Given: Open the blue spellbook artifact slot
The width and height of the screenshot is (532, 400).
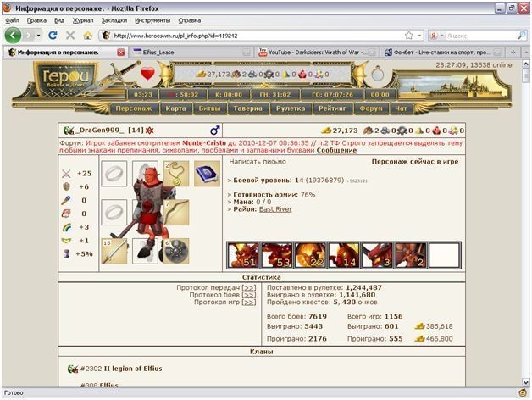Looking at the screenshot, I should (207, 174).
